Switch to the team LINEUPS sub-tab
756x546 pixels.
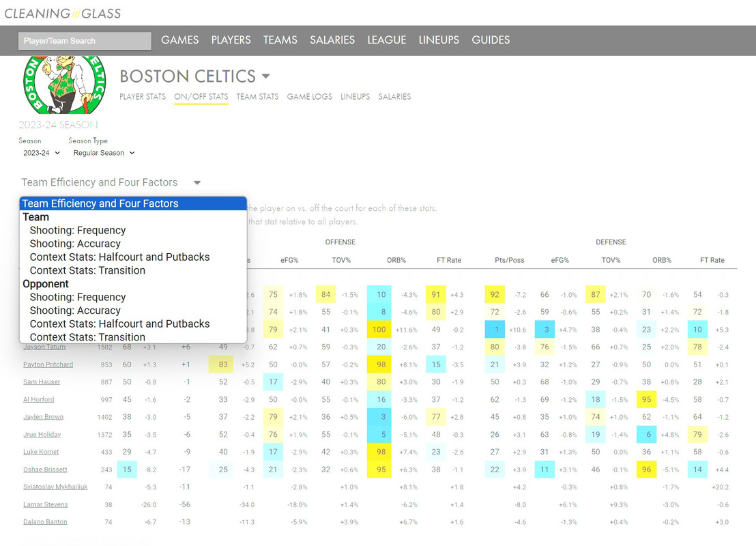pos(355,96)
